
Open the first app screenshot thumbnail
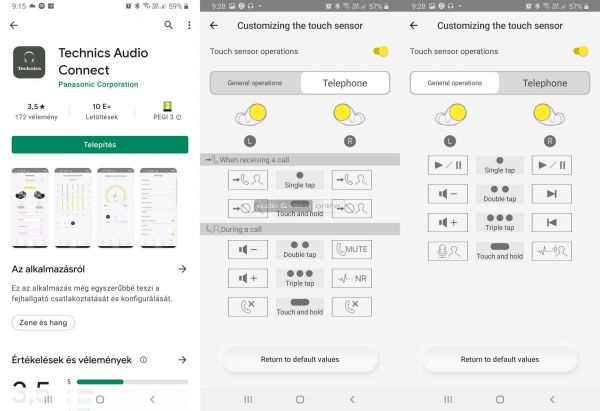pos(30,207)
